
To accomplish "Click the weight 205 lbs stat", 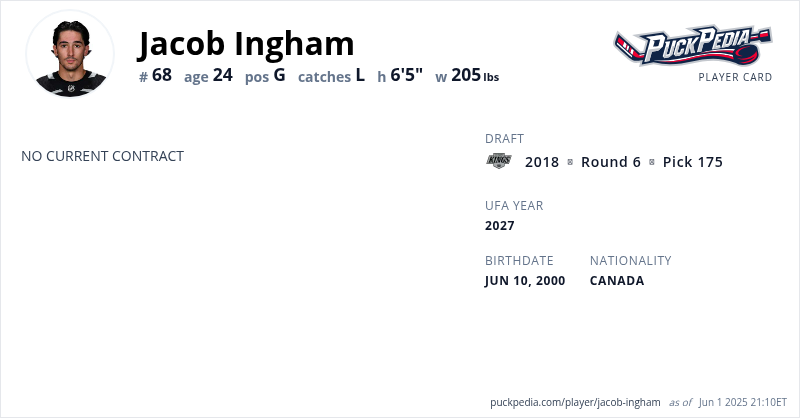I will click(467, 75).
